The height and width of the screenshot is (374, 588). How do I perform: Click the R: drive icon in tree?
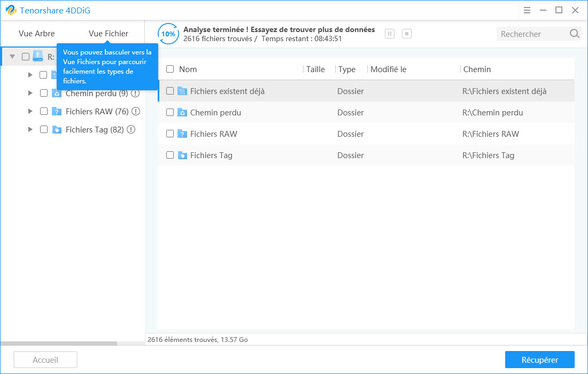tap(38, 56)
